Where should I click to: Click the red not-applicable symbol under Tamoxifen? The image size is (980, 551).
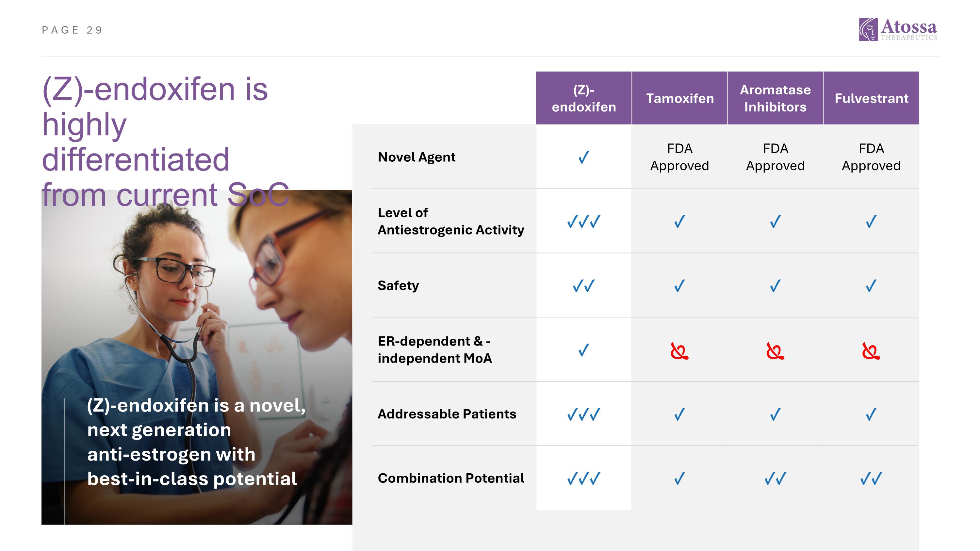point(679,351)
